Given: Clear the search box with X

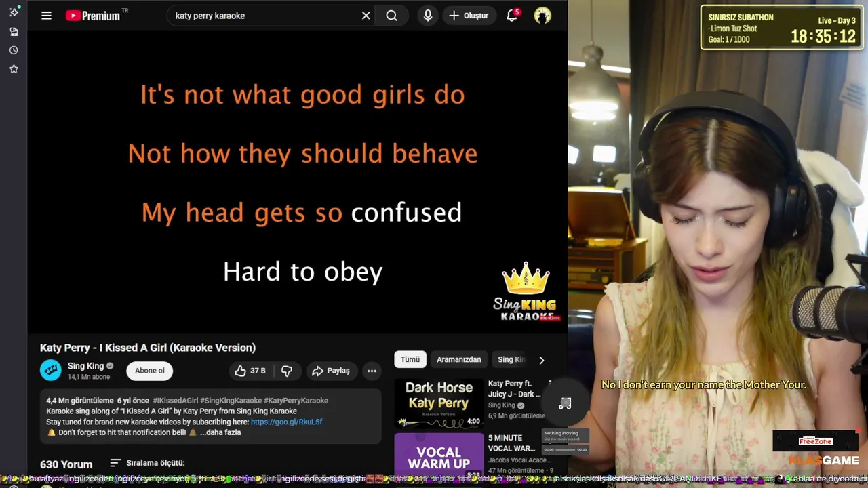Looking at the screenshot, I should pos(366,16).
